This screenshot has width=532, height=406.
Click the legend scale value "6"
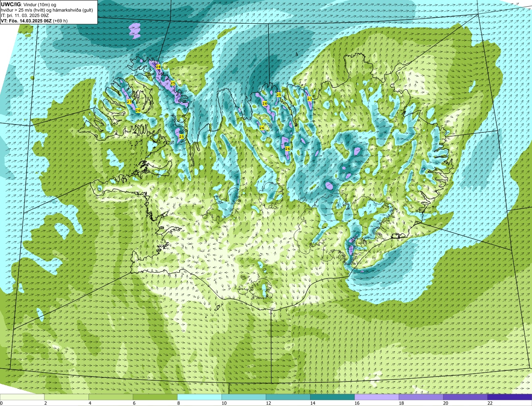point(134,403)
